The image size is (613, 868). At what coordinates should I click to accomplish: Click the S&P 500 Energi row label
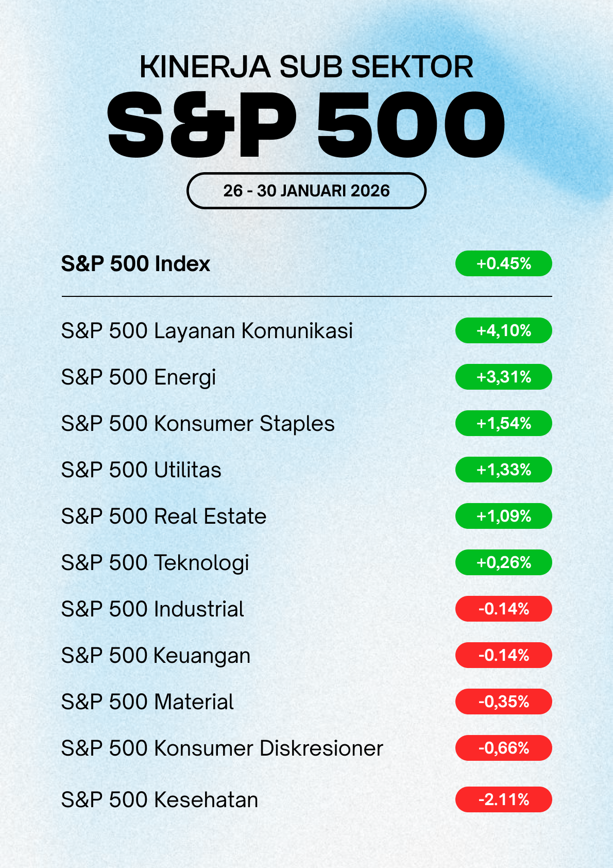pos(138,377)
